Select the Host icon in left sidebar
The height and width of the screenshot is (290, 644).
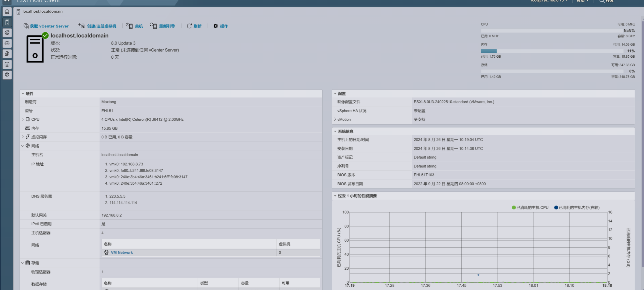[7, 22]
